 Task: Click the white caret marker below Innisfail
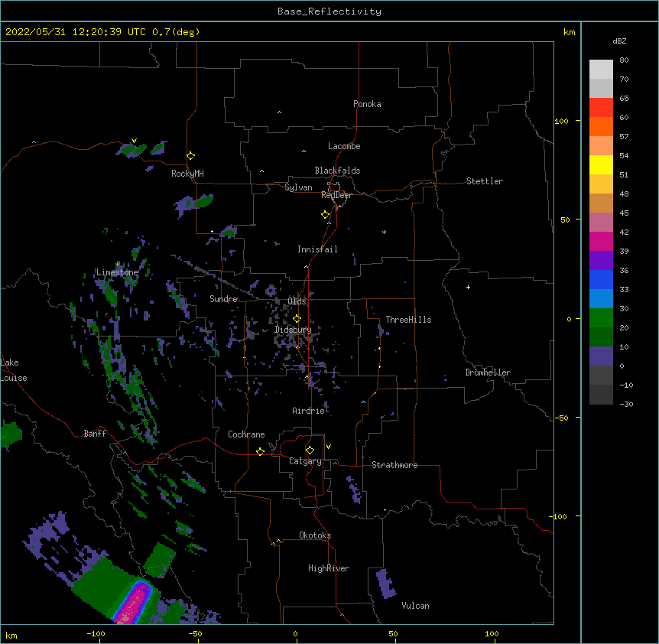point(306,267)
